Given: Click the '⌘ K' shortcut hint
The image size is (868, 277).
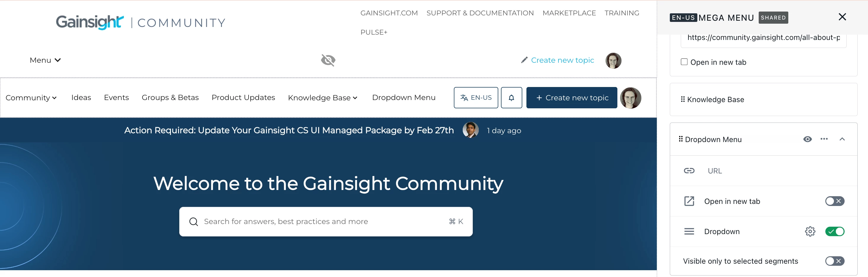Looking at the screenshot, I should (456, 221).
